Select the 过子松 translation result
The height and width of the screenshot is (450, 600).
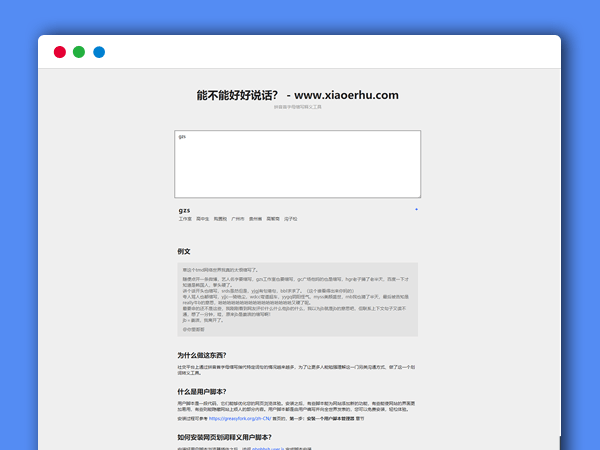pos(291,218)
